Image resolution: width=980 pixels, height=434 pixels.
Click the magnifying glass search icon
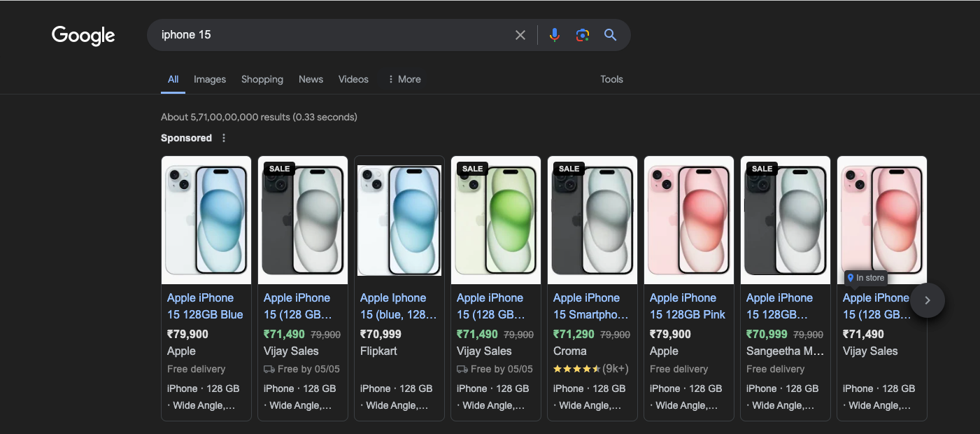610,35
